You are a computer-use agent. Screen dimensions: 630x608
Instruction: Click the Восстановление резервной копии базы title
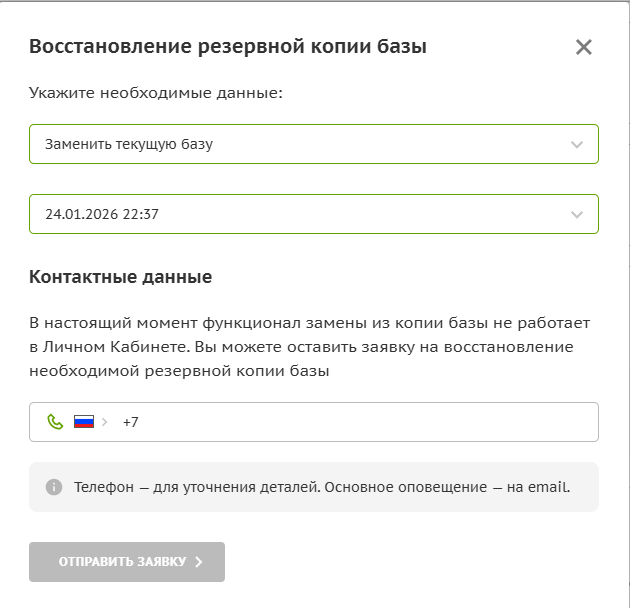pos(228,46)
